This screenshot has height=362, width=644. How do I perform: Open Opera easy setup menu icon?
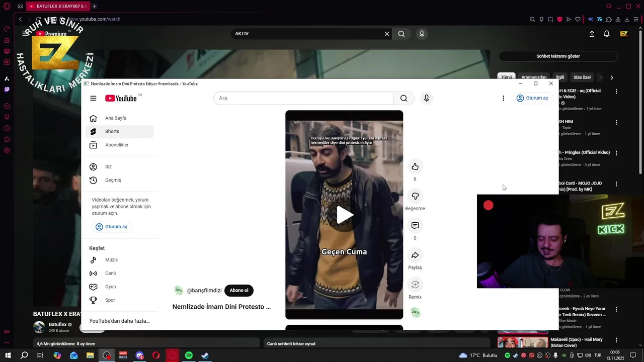636,19
